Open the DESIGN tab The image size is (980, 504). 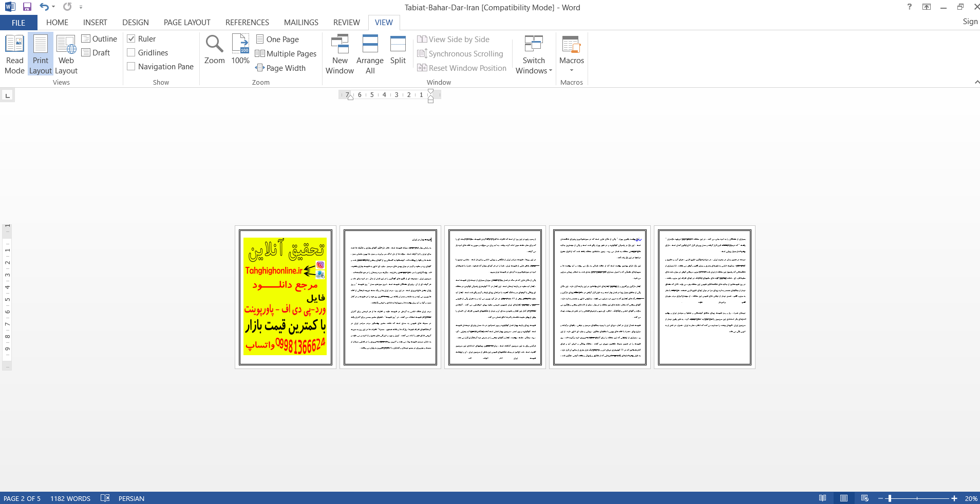[136, 23]
